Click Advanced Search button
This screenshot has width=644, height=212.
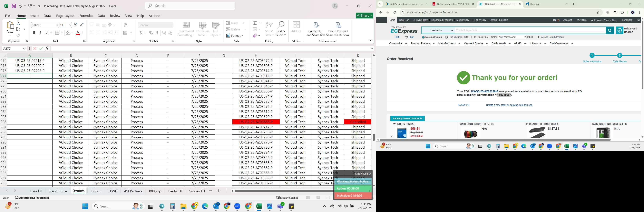627,30
